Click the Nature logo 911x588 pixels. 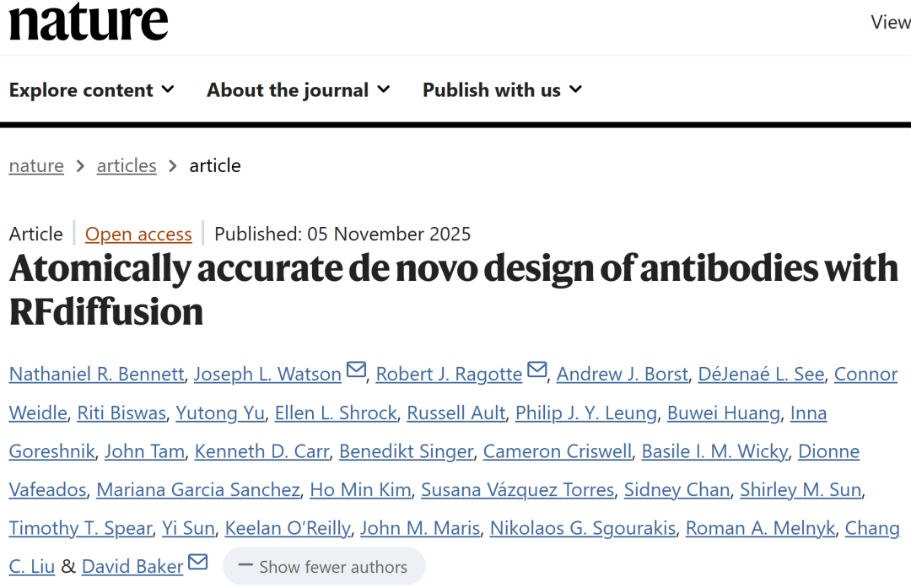coord(89,21)
